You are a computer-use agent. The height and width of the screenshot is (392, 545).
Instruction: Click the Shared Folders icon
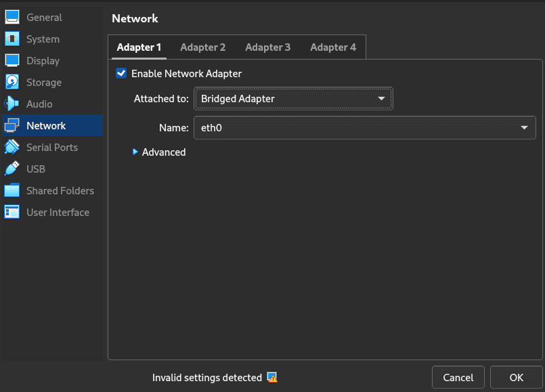pos(12,191)
